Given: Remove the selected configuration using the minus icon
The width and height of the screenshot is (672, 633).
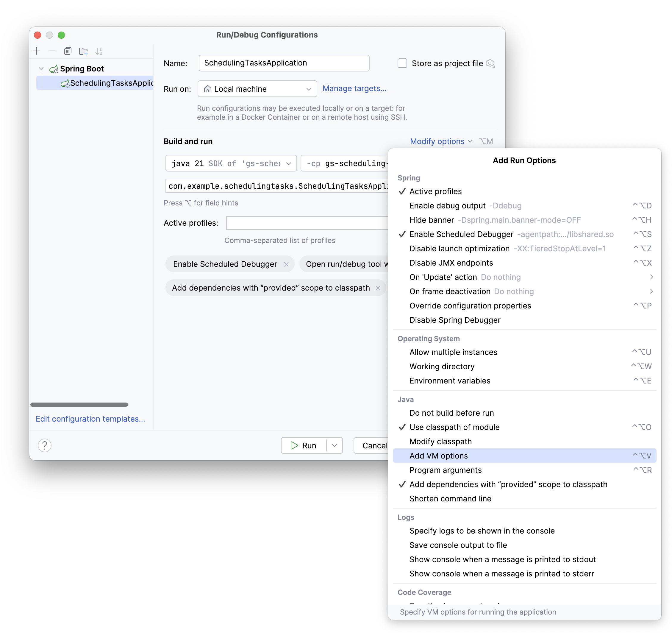Looking at the screenshot, I should point(52,51).
